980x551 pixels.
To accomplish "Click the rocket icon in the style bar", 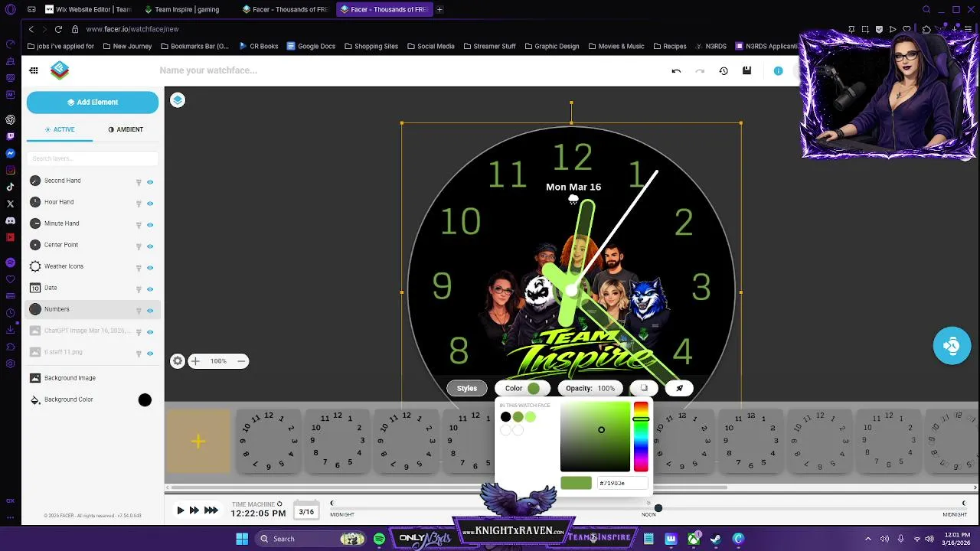I will point(679,388).
